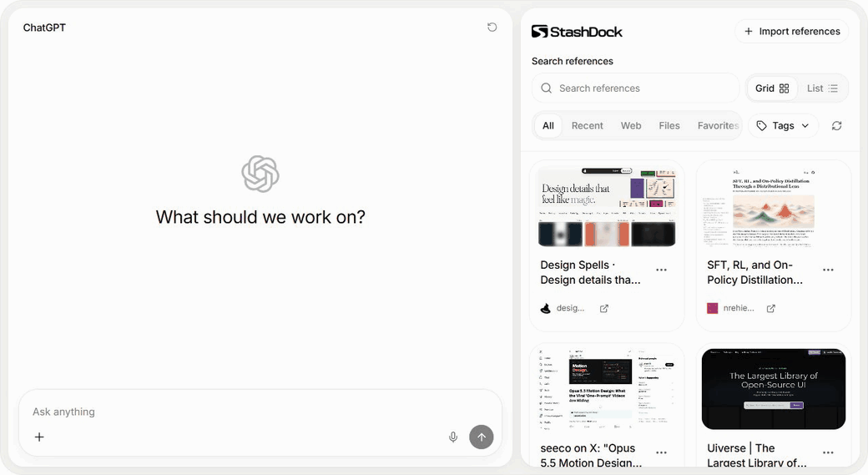
Task: Open the Uiverse library thumbnail
Action: 774,389
